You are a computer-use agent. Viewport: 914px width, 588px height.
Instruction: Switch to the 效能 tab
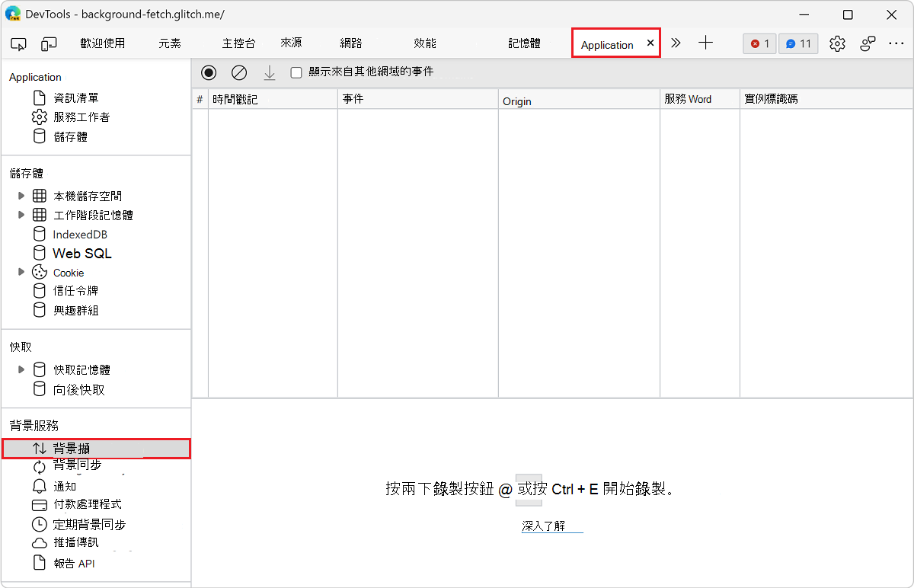pos(425,43)
